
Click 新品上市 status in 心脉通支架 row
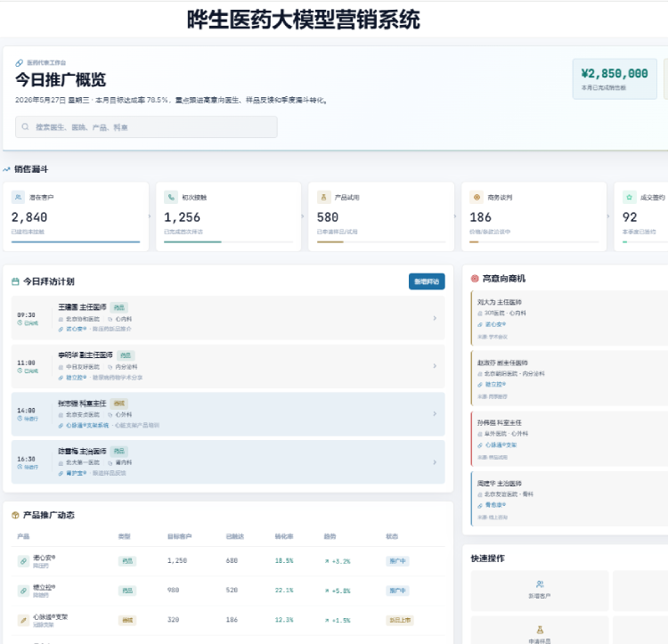coord(400,620)
